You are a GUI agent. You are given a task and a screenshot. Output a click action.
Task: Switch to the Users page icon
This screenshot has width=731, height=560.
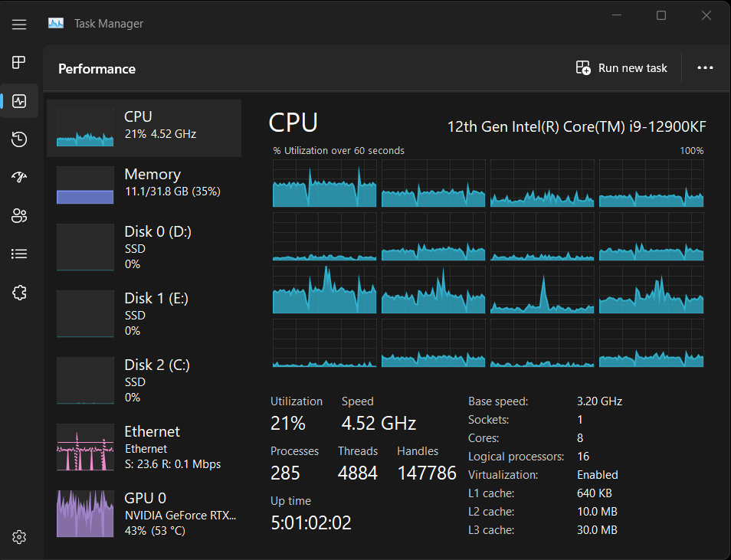pos(19,215)
